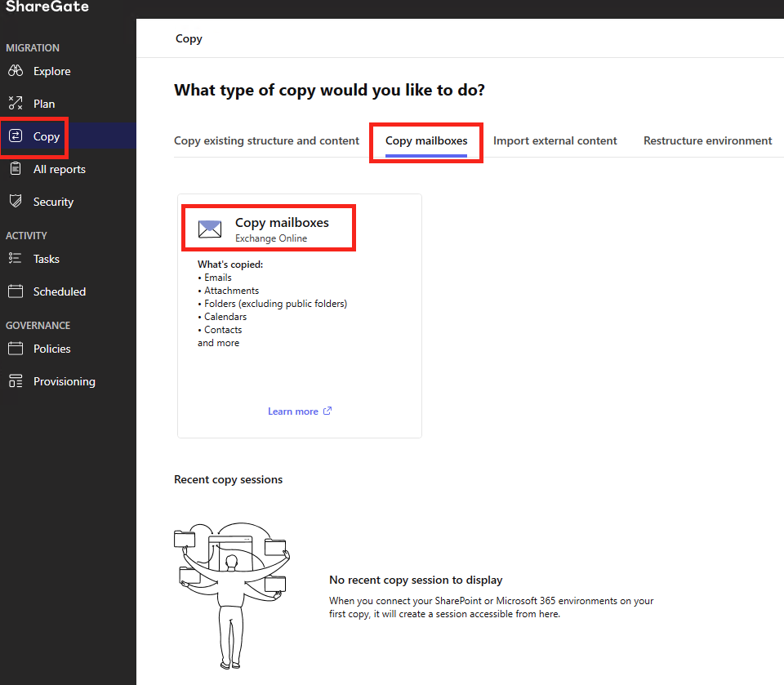Click the 'Recent copy sessions' heading
The height and width of the screenshot is (685, 784).
(x=228, y=479)
